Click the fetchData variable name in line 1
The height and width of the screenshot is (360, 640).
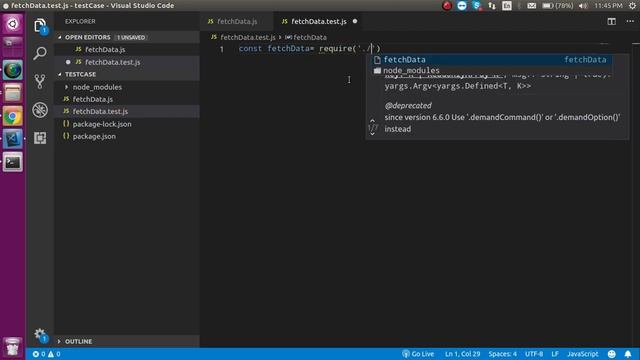pos(288,49)
